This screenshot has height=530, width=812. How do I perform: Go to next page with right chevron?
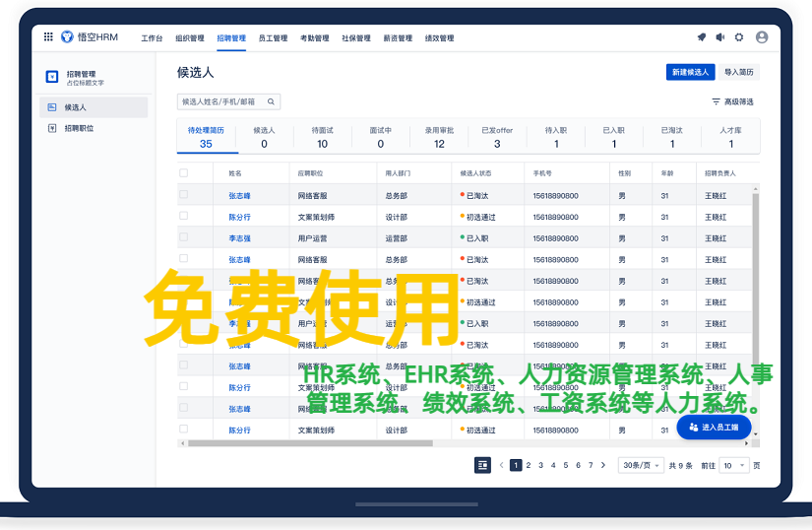point(603,465)
